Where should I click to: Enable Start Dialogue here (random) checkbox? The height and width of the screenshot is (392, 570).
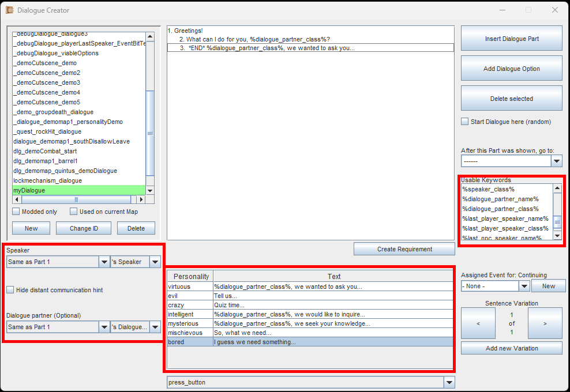pyautogui.click(x=465, y=122)
